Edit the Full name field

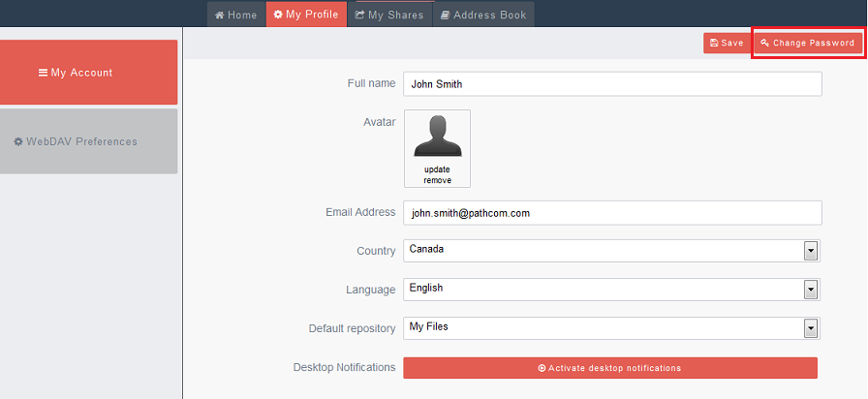point(612,84)
